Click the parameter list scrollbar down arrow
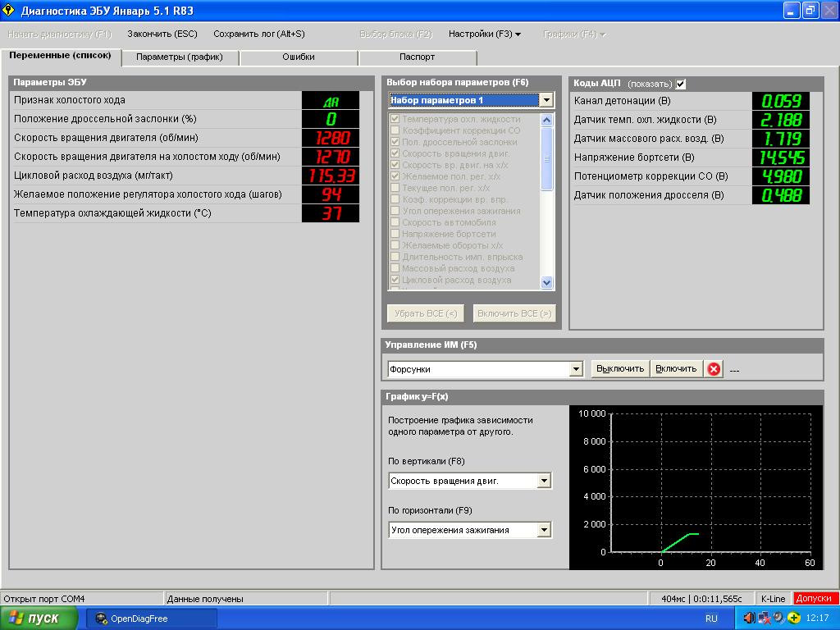Viewport: 840px width, 630px height. pyautogui.click(x=547, y=282)
